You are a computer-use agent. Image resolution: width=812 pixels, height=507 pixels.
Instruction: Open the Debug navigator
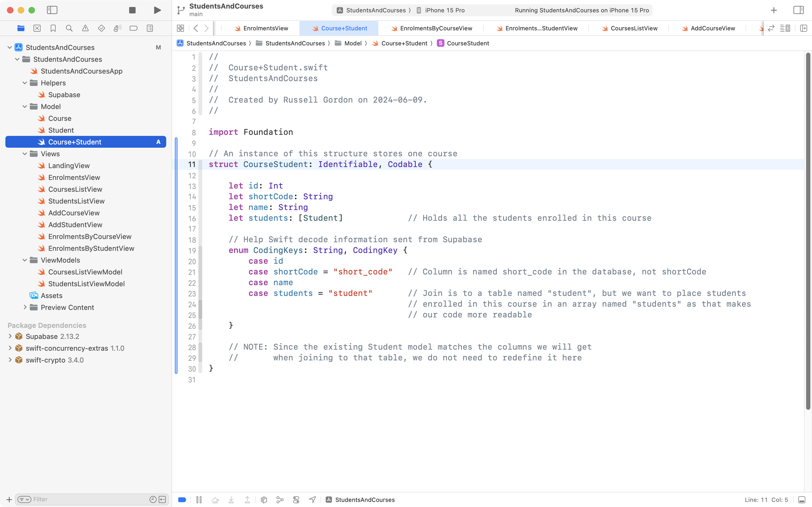(117, 28)
